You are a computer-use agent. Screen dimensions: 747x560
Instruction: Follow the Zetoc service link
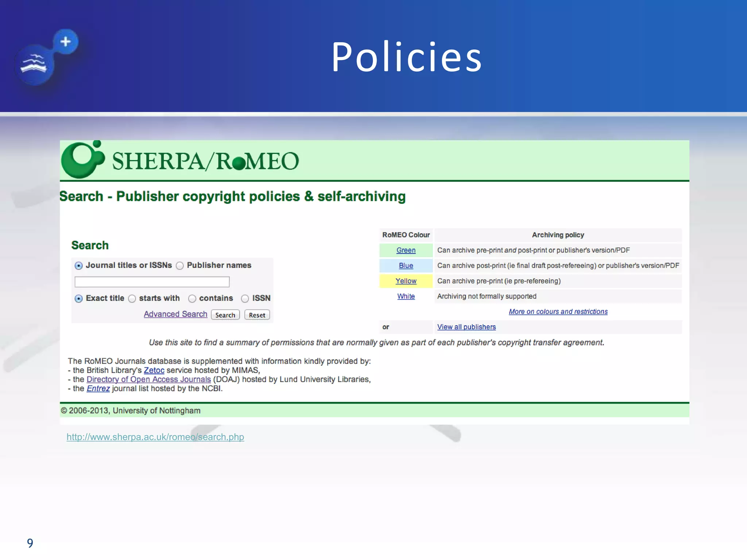pos(154,370)
